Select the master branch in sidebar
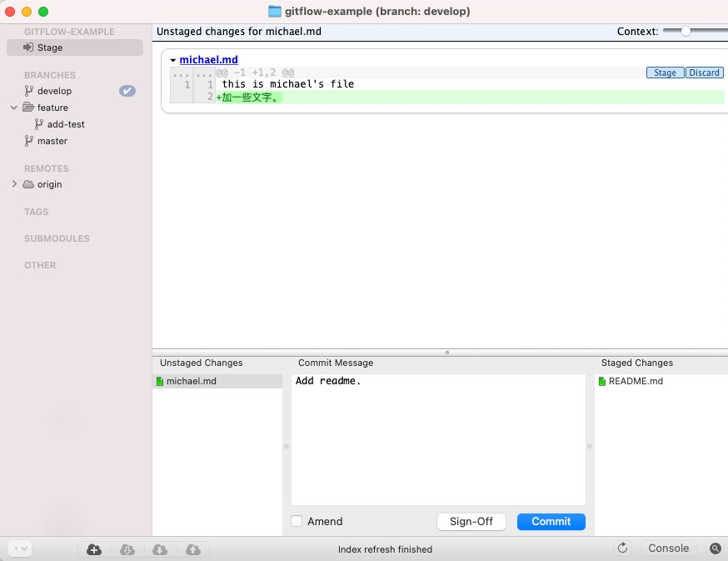 [52, 141]
